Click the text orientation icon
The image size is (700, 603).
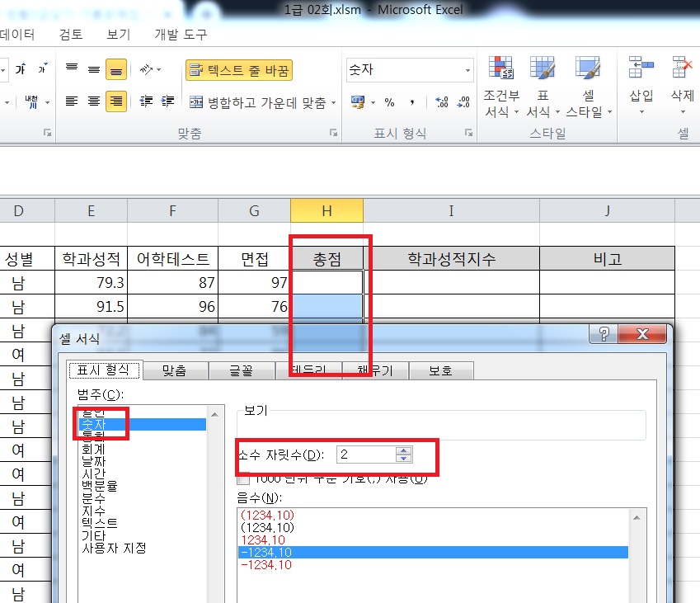pos(146,70)
